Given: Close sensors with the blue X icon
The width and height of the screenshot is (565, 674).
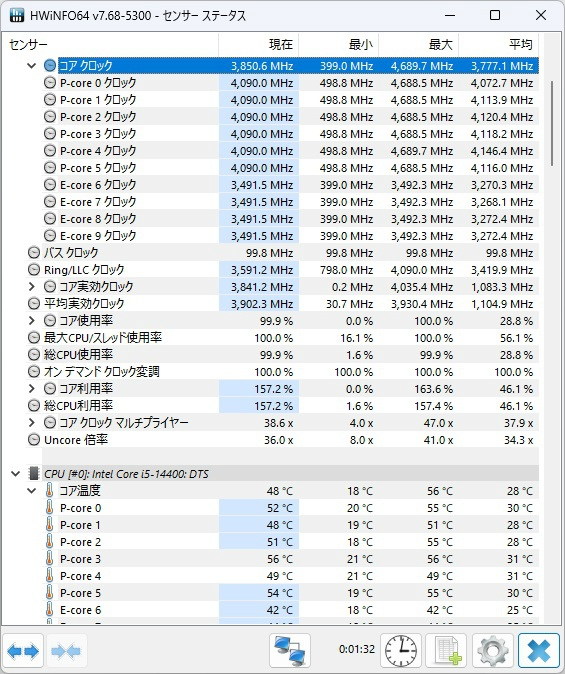Looking at the screenshot, I should point(538,651).
